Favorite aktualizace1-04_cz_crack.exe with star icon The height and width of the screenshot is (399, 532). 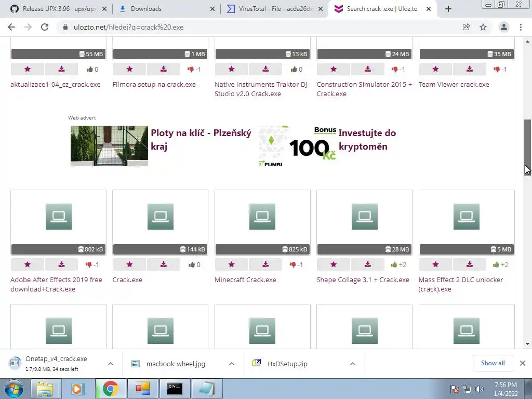(x=28, y=69)
